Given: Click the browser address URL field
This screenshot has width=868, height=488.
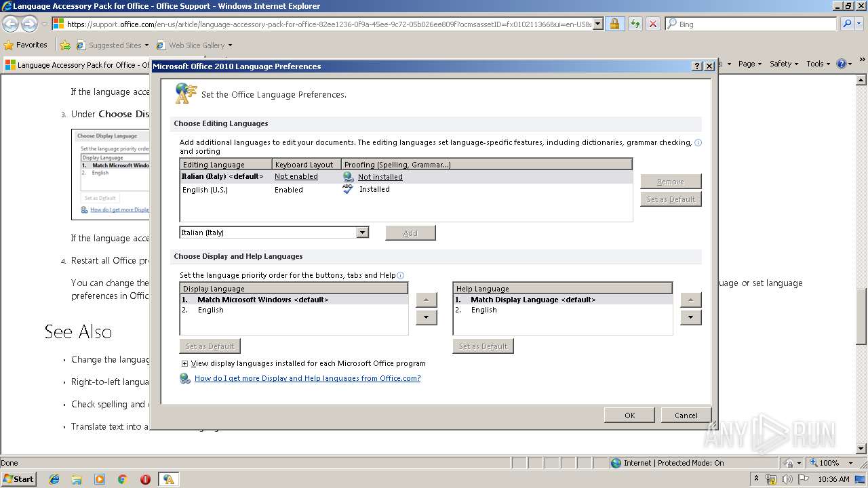Looking at the screenshot, I should 329,24.
